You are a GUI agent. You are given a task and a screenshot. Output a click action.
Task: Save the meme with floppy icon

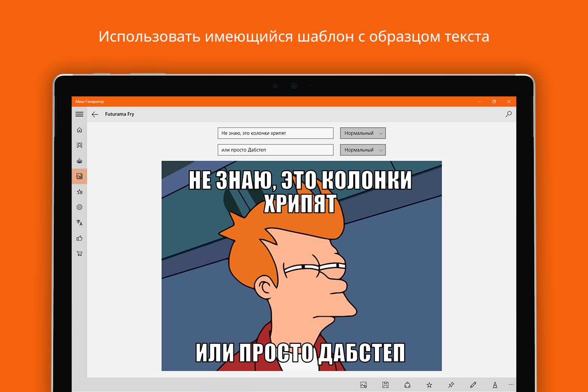(385, 385)
